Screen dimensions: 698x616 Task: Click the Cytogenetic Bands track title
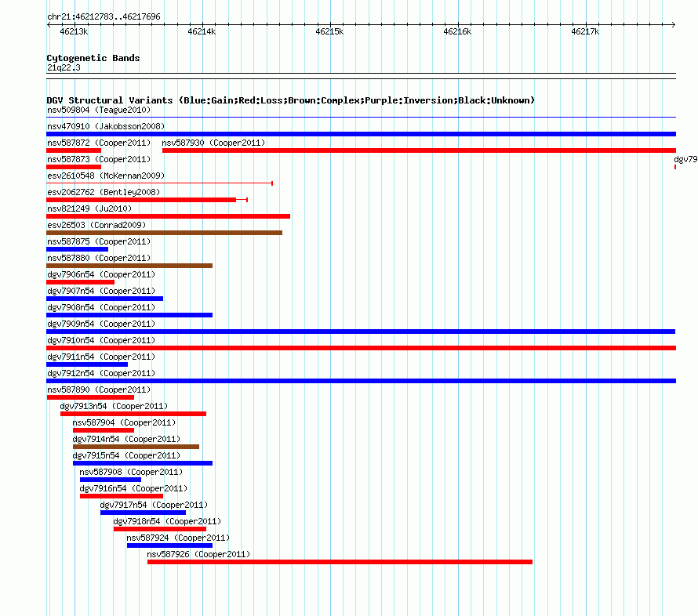click(x=93, y=58)
